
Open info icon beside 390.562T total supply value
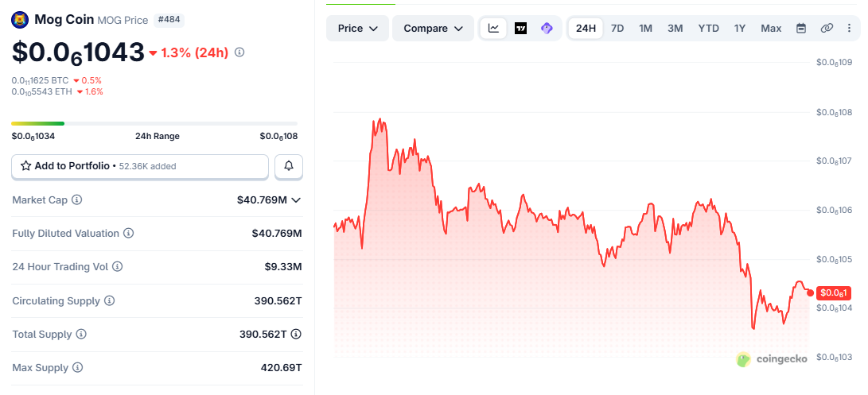296,334
